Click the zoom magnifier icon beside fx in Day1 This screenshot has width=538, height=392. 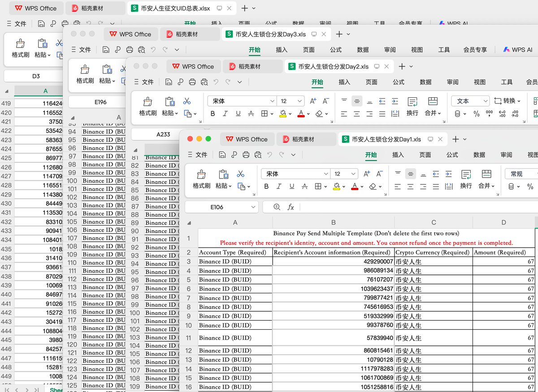tap(277, 207)
